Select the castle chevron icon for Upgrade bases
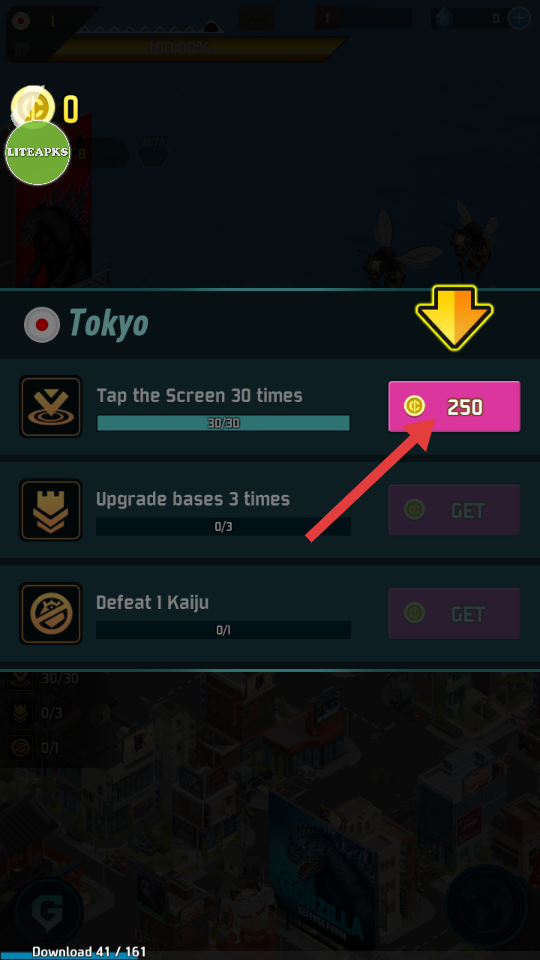This screenshot has height=960, width=540. [50, 510]
